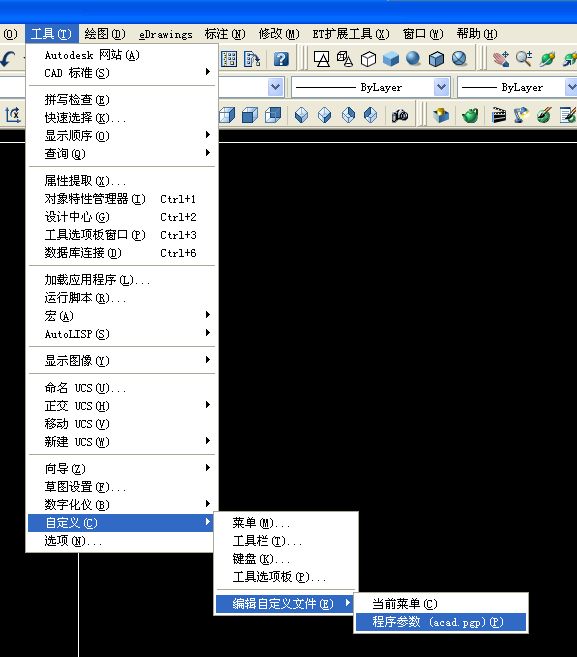Select 草图设置(F)... menu item

click(x=122, y=486)
